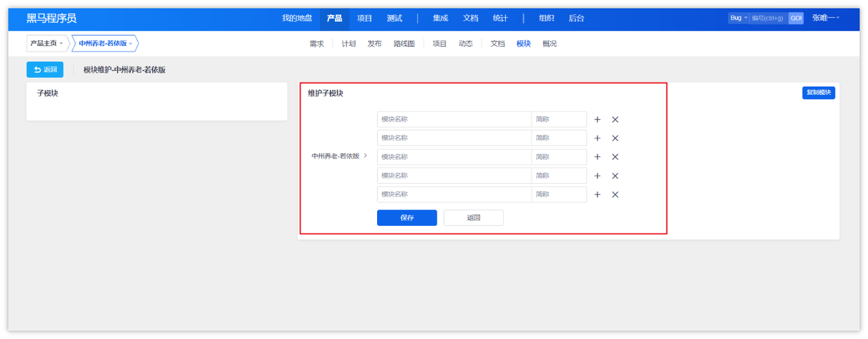Open 组织 in the top navigation
This screenshot has width=868, height=339.
click(547, 18)
